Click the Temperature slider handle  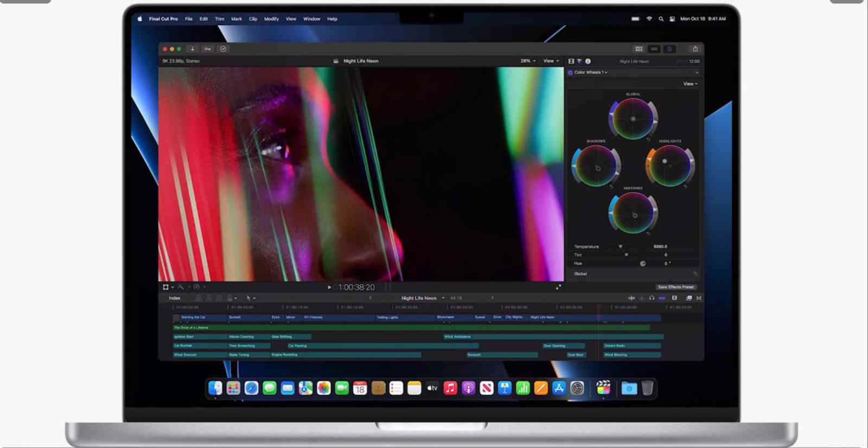click(621, 247)
